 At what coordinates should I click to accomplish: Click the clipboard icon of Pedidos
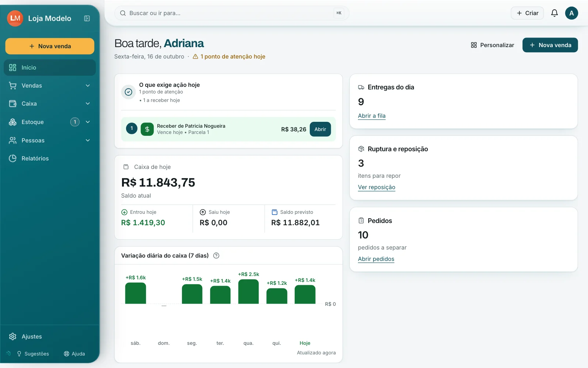pos(361,221)
